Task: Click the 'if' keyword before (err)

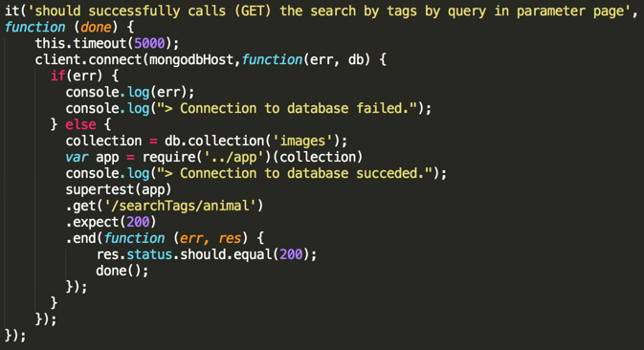Action: [58, 76]
